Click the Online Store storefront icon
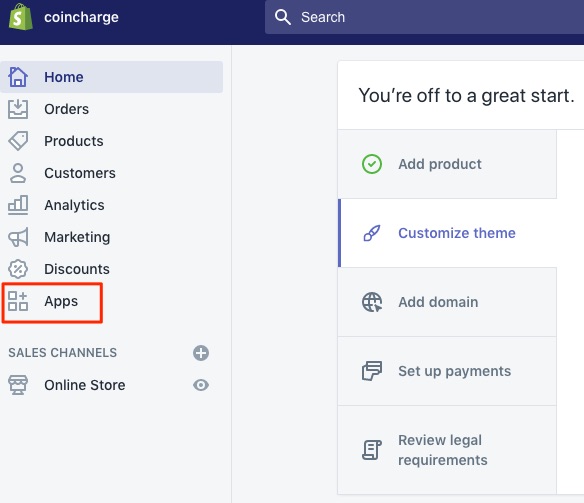This screenshot has height=503, width=584. [18, 385]
